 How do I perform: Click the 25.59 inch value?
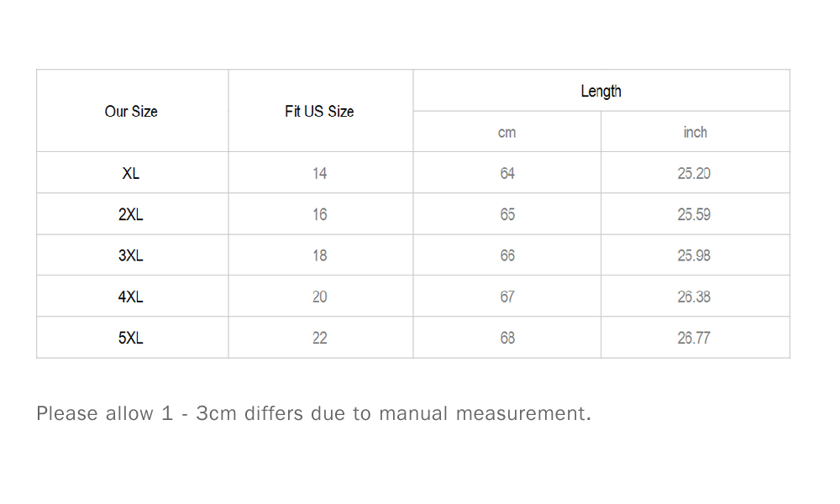pyautogui.click(x=694, y=215)
